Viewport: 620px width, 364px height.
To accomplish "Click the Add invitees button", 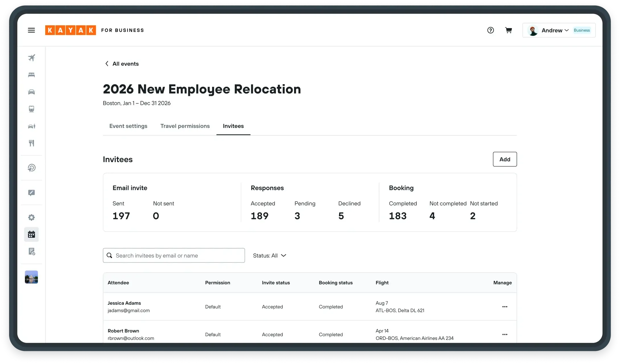I will (505, 159).
